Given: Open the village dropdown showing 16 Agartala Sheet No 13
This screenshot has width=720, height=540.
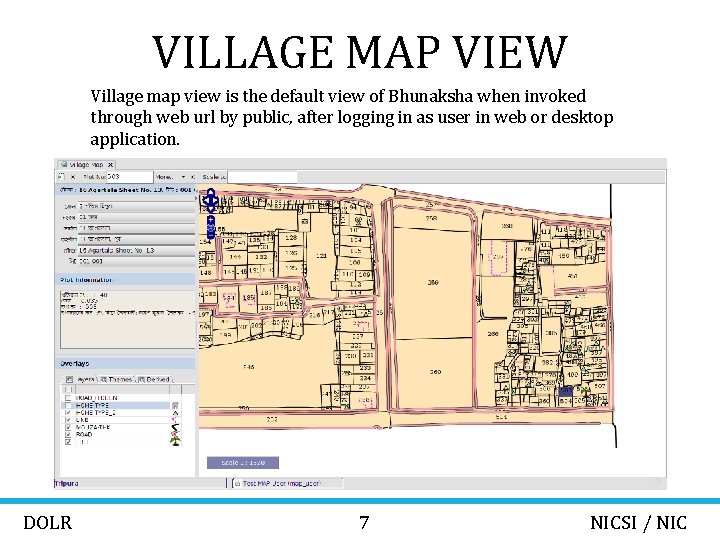Looking at the screenshot, I should click(136, 250).
